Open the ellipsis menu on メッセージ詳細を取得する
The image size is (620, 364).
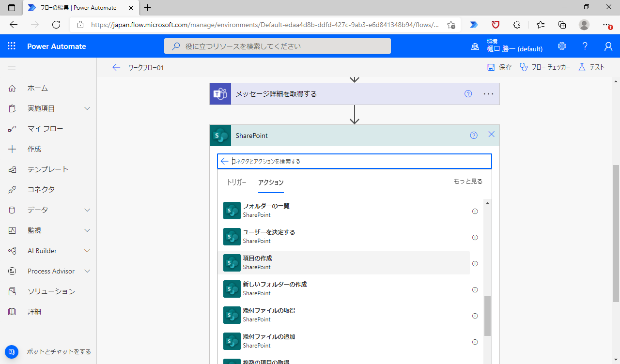(488, 94)
